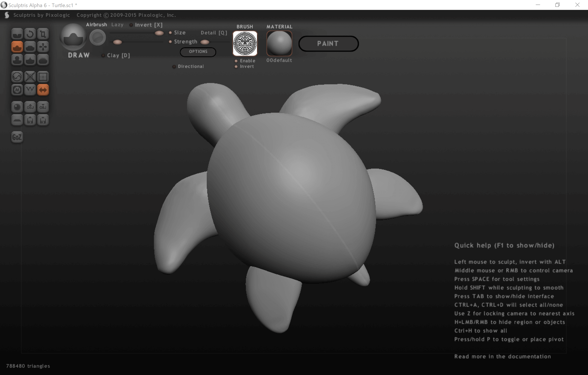Choose the Grab tool with four arrows
This screenshot has height=375, width=588.
coord(43,47)
